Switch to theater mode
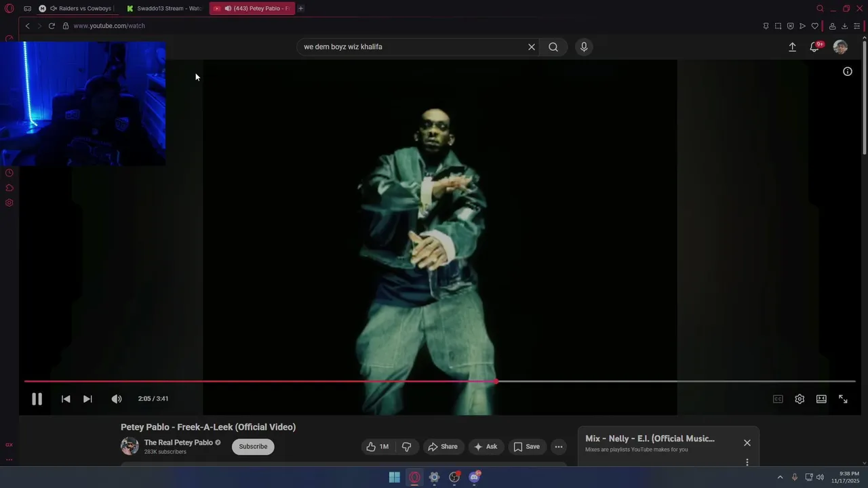This screenshot has width=868, height=488. (821, 399)
